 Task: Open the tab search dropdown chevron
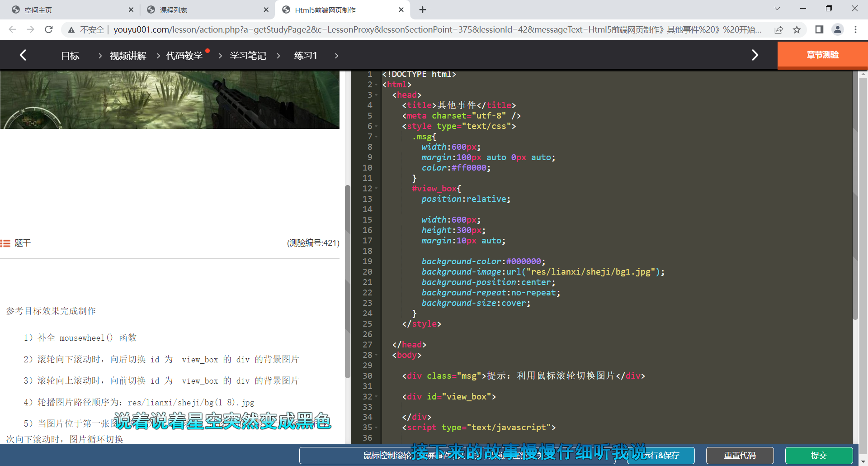777,8
